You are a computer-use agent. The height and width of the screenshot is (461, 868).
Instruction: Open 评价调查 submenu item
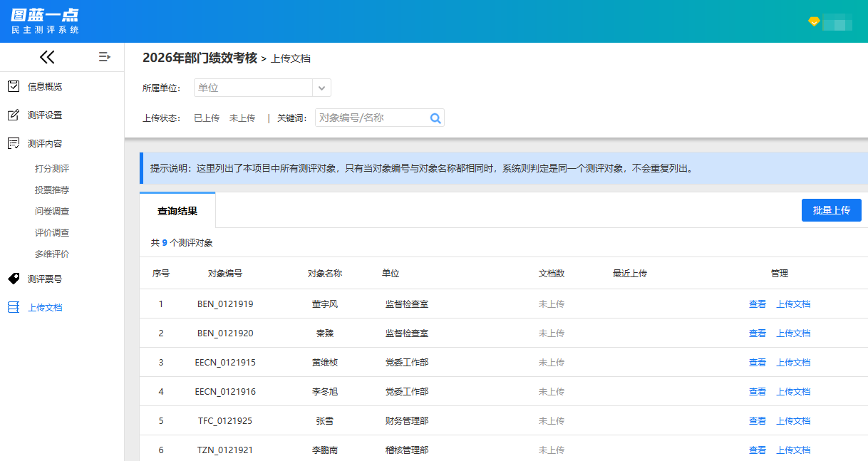[x=52, y=233]
